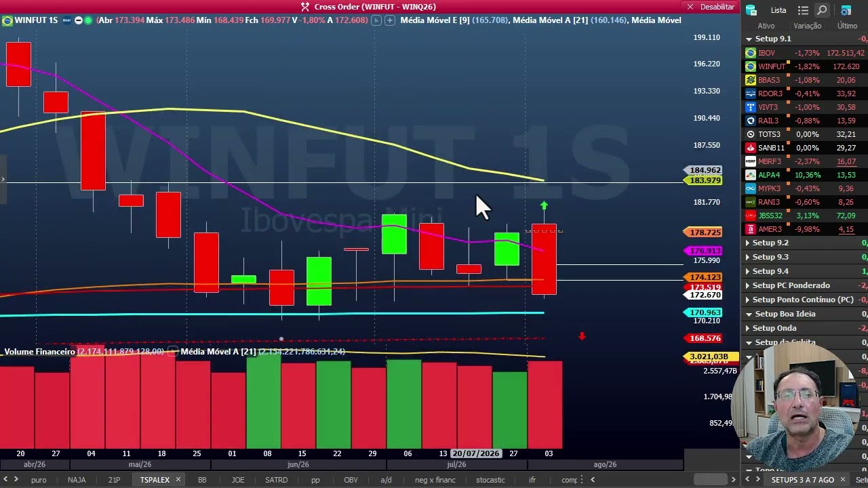The image size is (868, 488).
Task: Click the 178.725 orange price label
Action: (x=705, y=232)
